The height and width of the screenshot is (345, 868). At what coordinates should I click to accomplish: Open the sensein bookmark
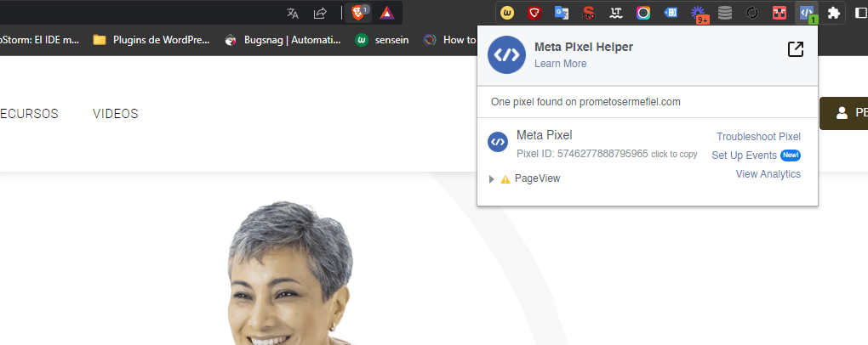pos(382,40)
